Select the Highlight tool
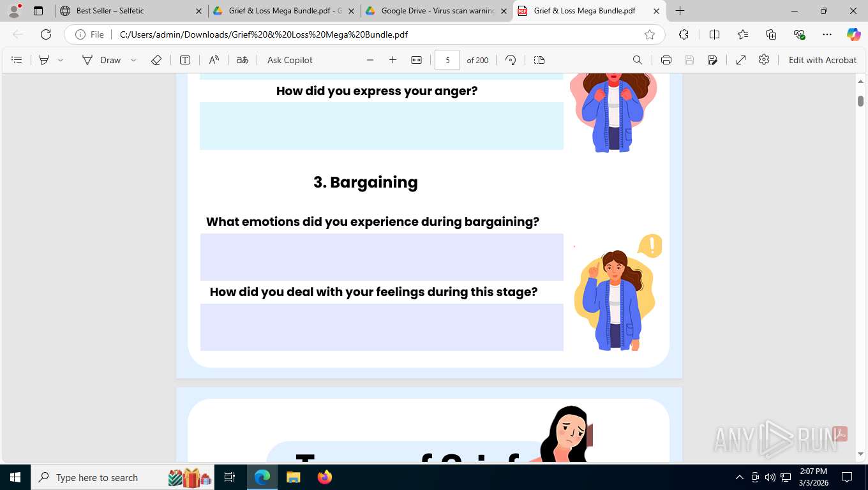 44,60
